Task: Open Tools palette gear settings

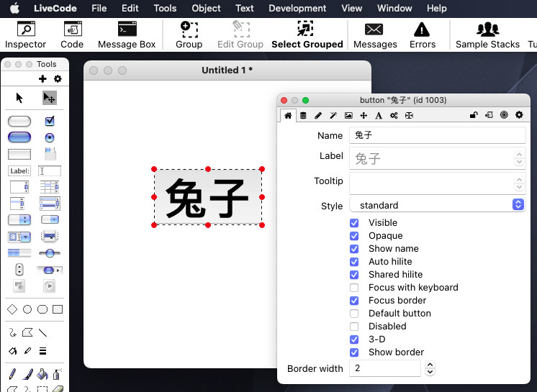Action: point(58,79)
